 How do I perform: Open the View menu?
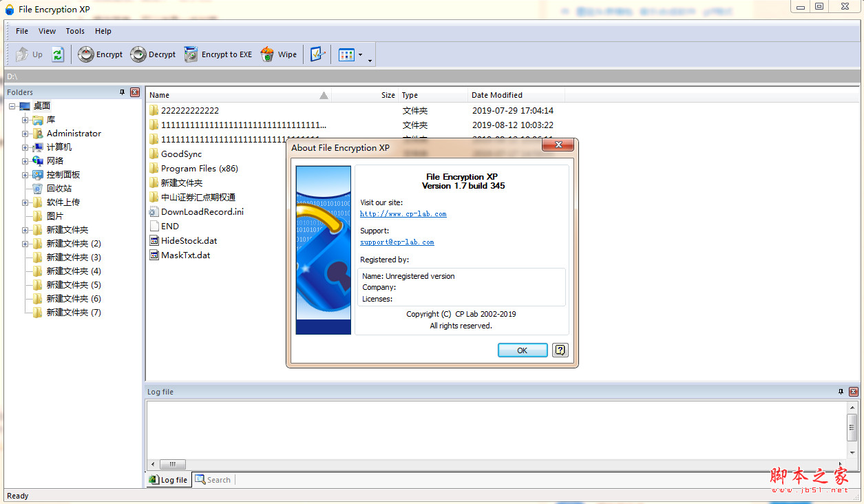[x=48, y=31]
